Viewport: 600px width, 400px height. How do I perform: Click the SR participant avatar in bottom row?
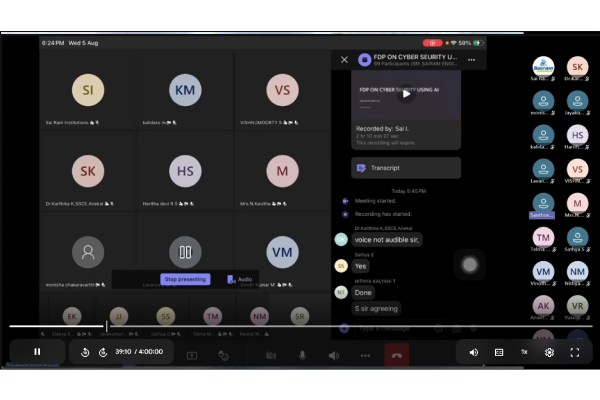300,316
